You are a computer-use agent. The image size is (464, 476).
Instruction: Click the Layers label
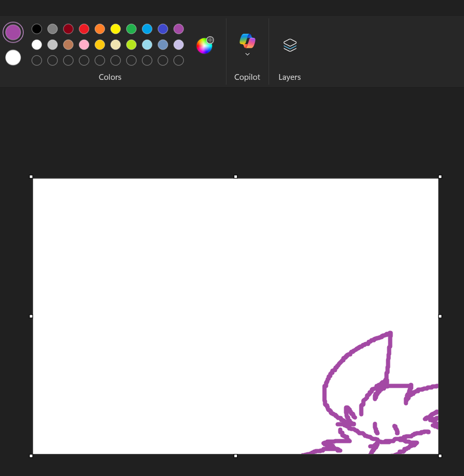pyautogui.click(x=290, y=77)
